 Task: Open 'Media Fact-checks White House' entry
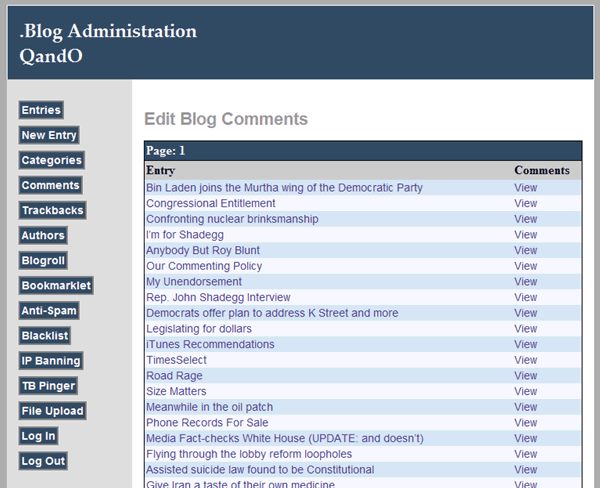[285, 439]
